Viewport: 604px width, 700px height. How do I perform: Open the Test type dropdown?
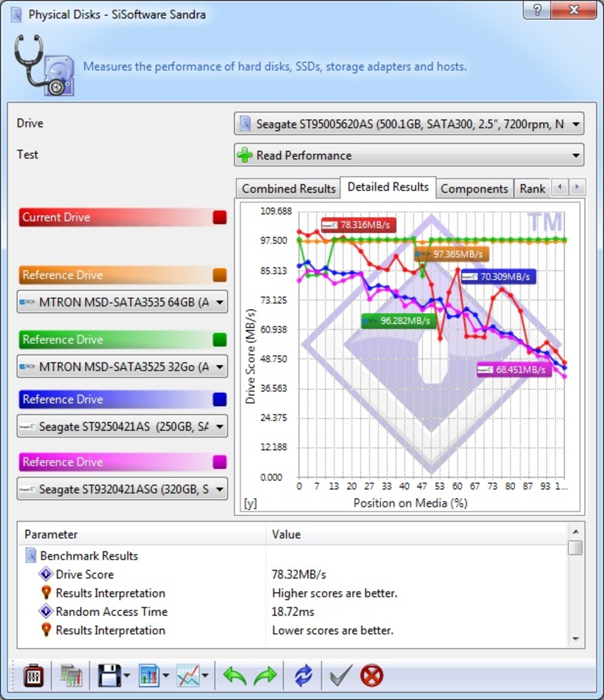[x=408, y=155]
